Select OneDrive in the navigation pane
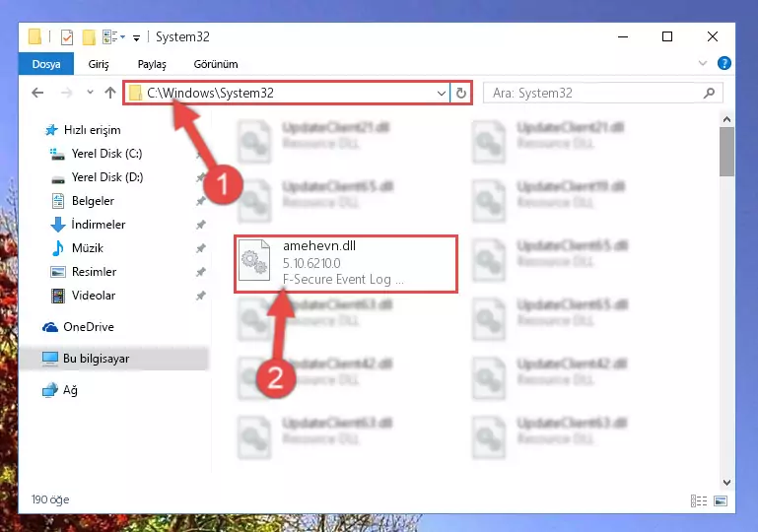This screenshot has height=532, width=758. click(89, 327)
